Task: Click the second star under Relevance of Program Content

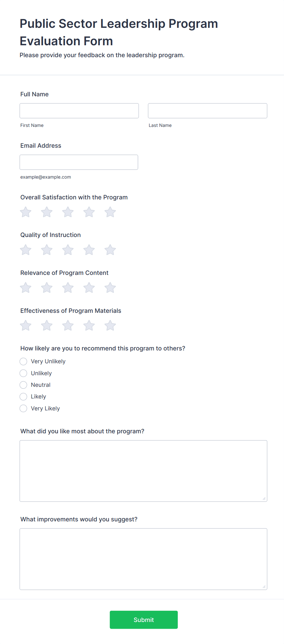Action: pyautogui.click(x=46, y=287)
